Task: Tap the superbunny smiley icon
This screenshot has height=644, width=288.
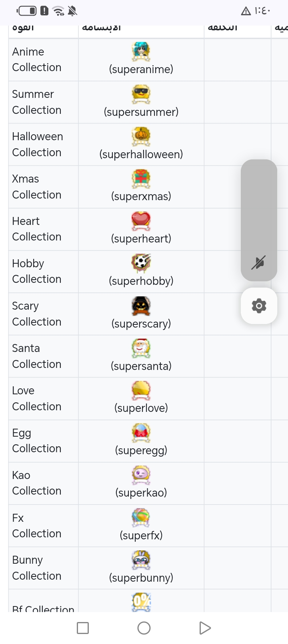Action: click(x=141, y=560)
